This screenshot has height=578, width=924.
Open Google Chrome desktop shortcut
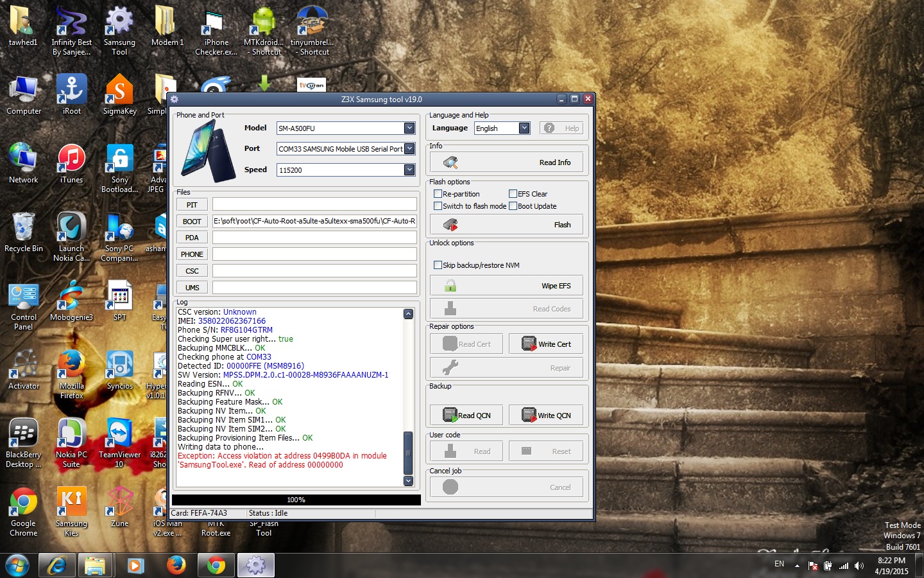point(23,511)
